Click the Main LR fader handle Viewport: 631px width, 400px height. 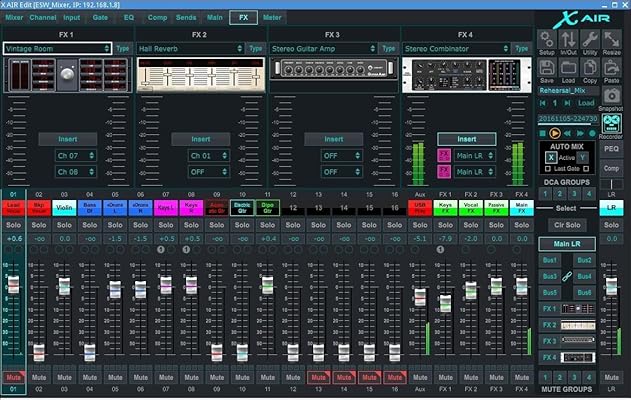[x=612, y=288]
